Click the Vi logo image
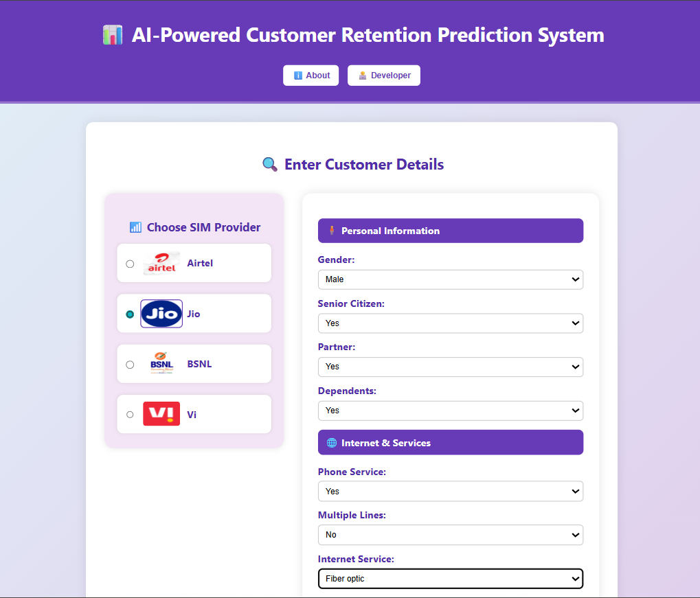Viewport: 700px width, 598px height. coord(161,414)
